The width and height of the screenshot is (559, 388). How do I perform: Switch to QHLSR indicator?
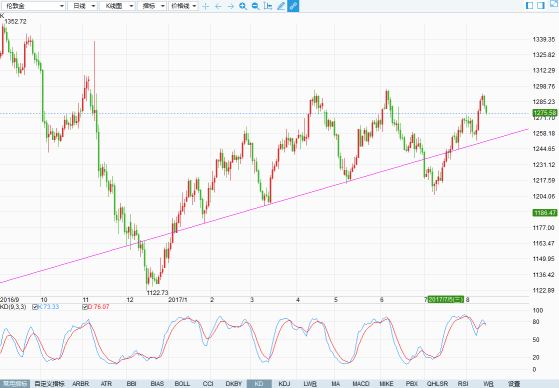tap(437, 384)
